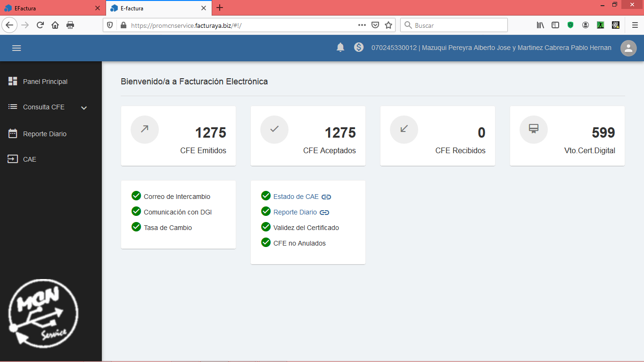
Task: Click the CFE Emitidos arrow icon
Action: click(x=145, y=129)
